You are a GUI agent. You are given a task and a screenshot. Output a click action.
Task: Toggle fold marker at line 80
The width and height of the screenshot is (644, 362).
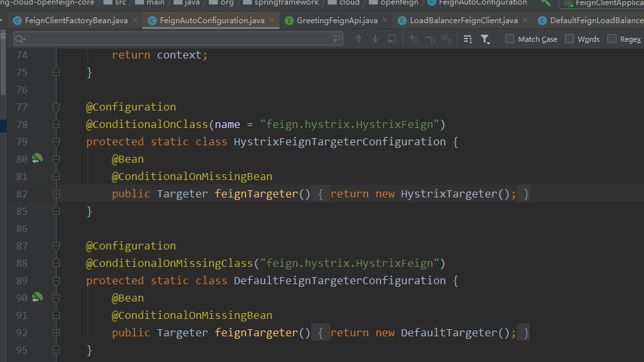57,159
